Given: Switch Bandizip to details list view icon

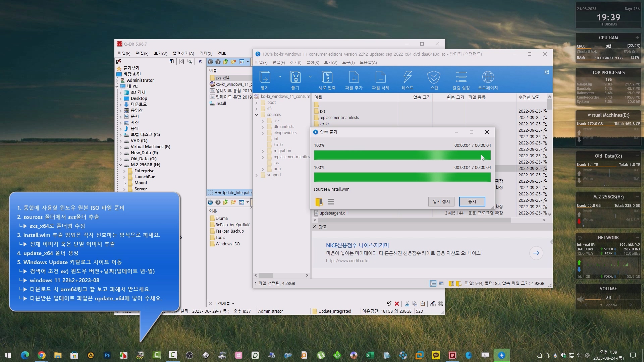Looking at the screenshot, I should coord(433,284).
